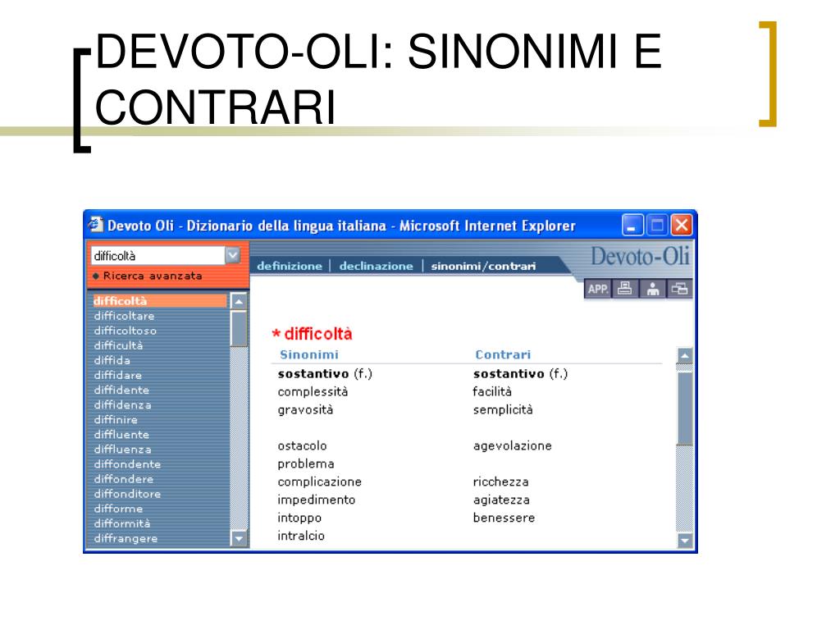
Task: Click the synonym problema
Action: pos(306,464)
